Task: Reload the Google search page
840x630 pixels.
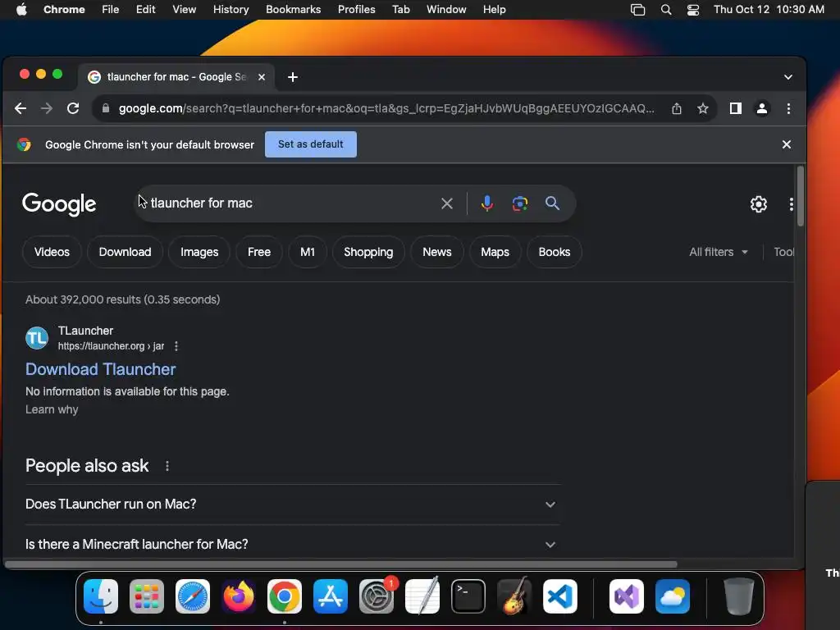Action: click(x=73, y=109)
